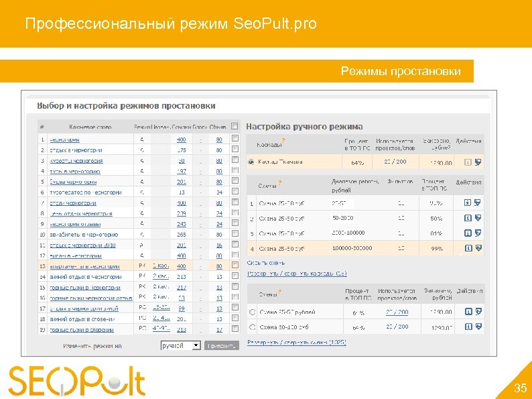The image size is (532, 399).
Task: Open info icon for scheme row 1
Action: click(x=468, y=203)
